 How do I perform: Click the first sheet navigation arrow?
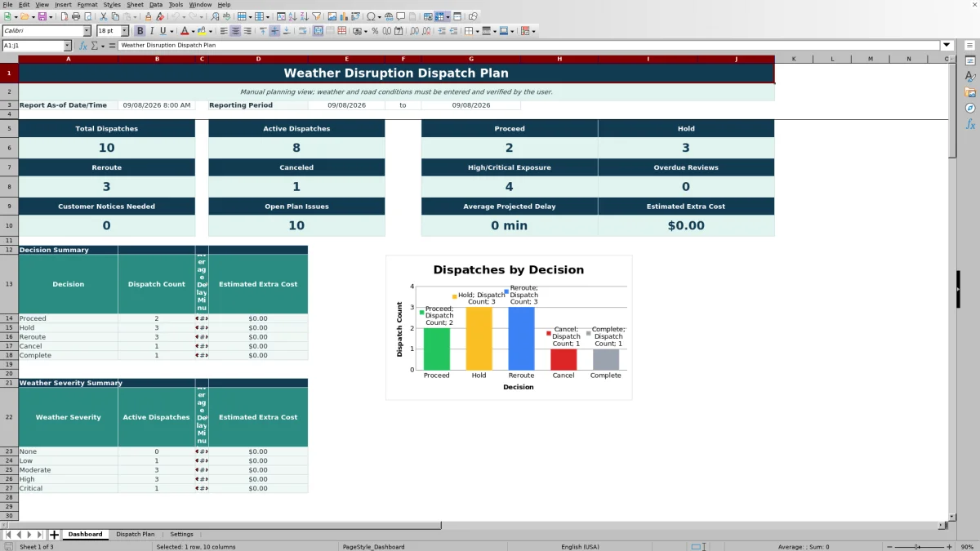click(8, 535)
